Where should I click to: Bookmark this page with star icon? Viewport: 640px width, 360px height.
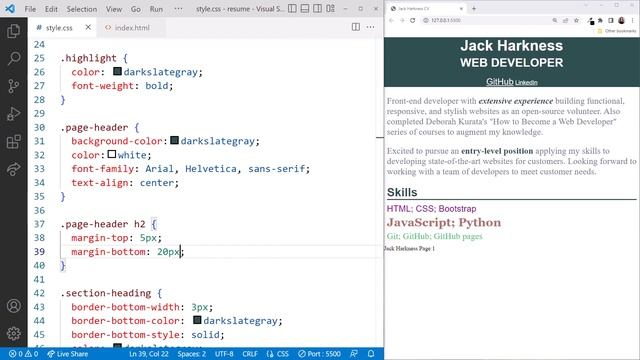tap(576, 20)
